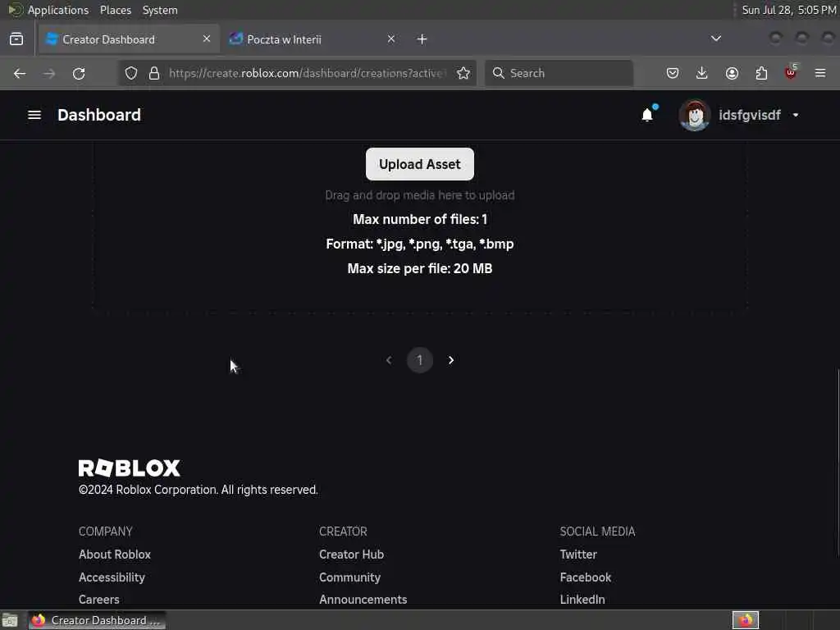Click the page vertical scrollbar
The height and width of the screenshot is (630, 840).
pyautogui.click(x=838, y=463)
